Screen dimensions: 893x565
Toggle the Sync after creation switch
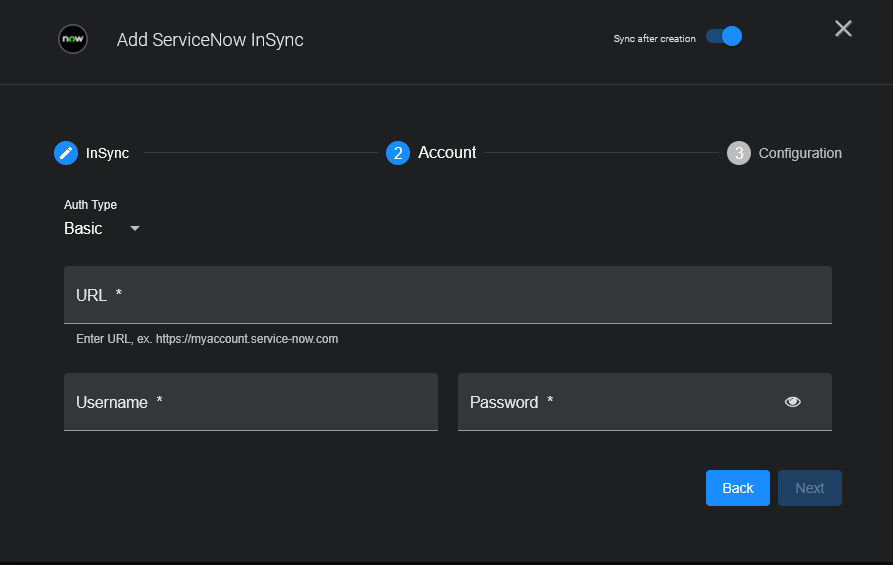[724, 36]
